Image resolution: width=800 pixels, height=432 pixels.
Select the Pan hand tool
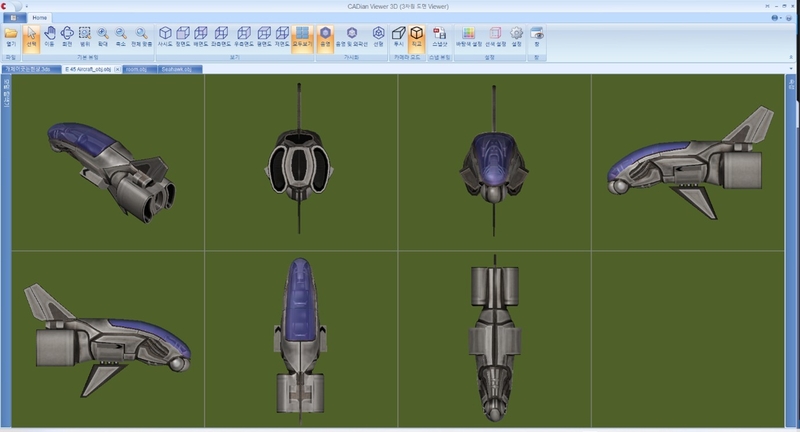pyautogui.click(x=49, y=37)
